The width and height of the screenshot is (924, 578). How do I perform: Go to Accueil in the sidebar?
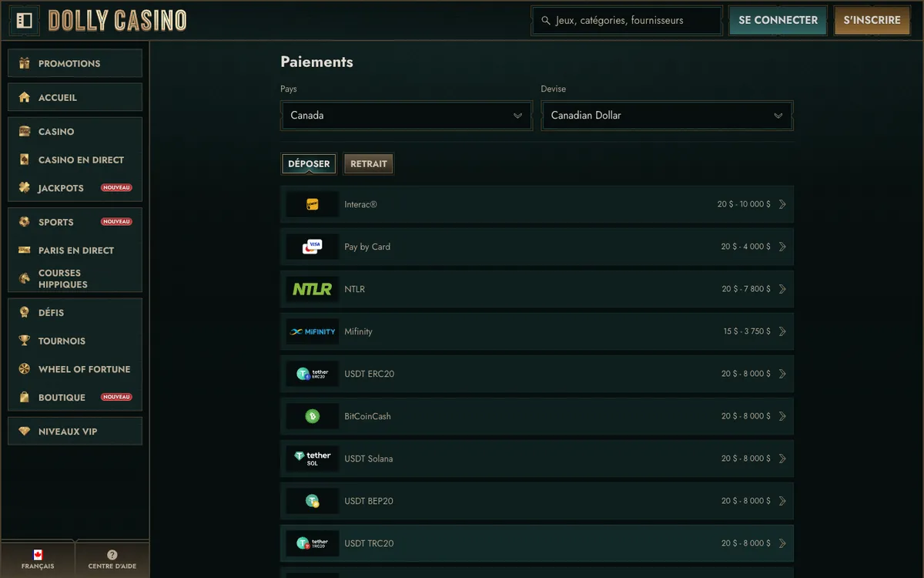point(75,97)
